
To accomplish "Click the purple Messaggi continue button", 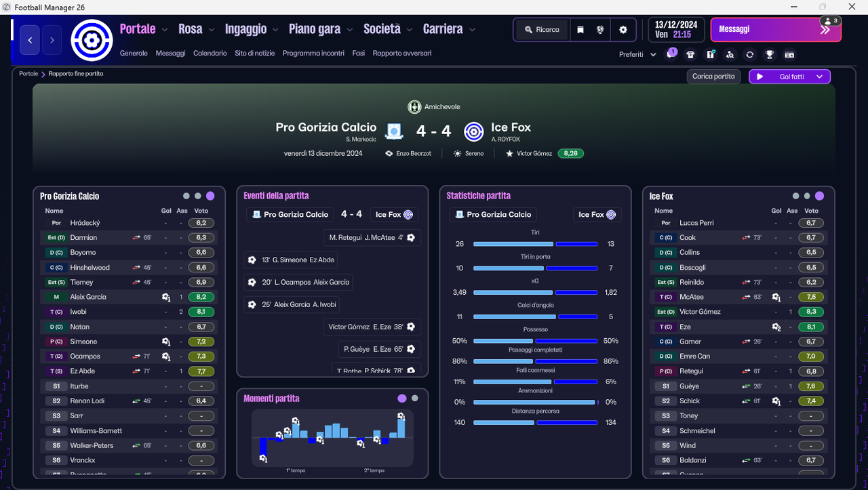I will pos(776,30).
